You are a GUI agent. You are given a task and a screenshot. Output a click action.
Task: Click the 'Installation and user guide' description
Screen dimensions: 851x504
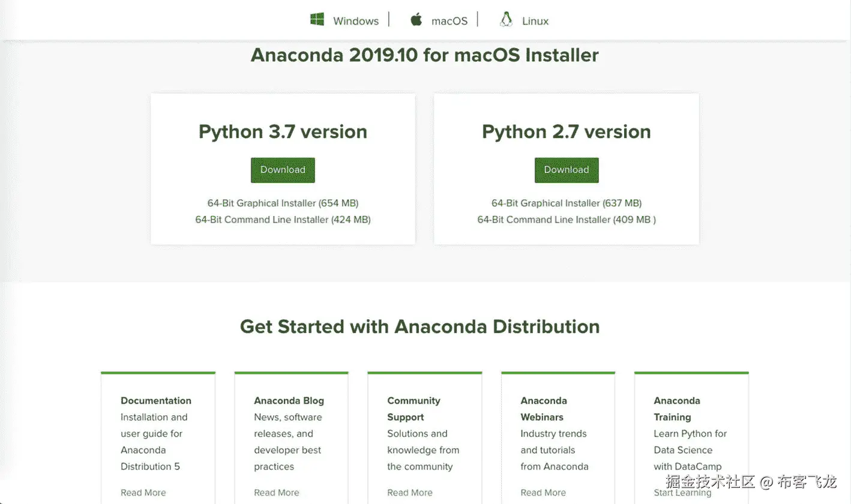(154, 442)
